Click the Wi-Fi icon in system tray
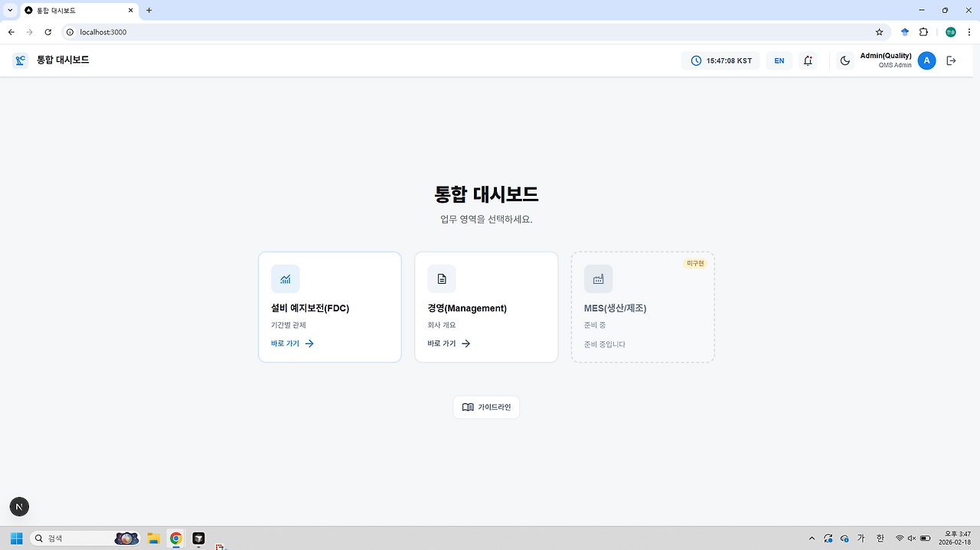This screenshot has width=980, height=550. click(900, 539)
